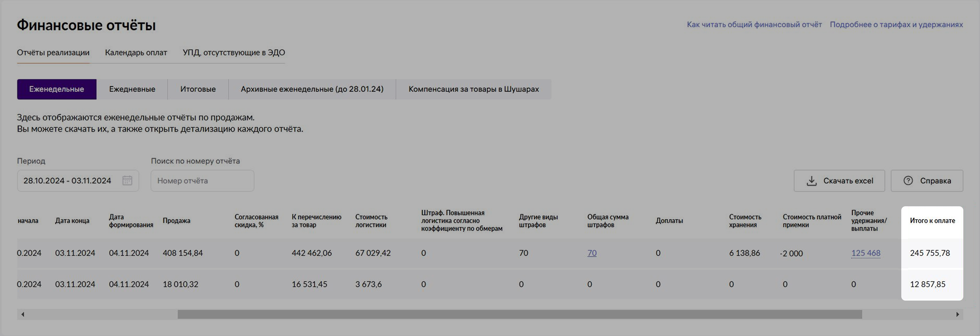Viewport: 980px width, 336px height.
Task: Click the period date range field 28.10.2024 - 03.11.2024
Action: 78,181
